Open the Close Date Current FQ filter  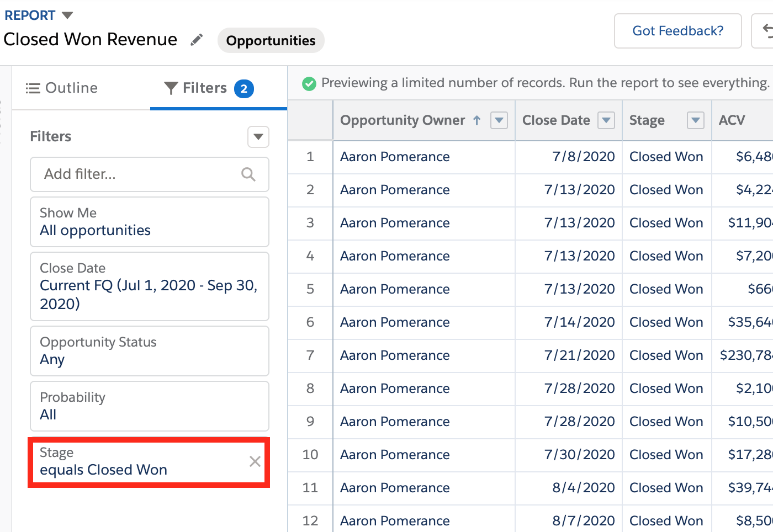click(x=149, y=286)
